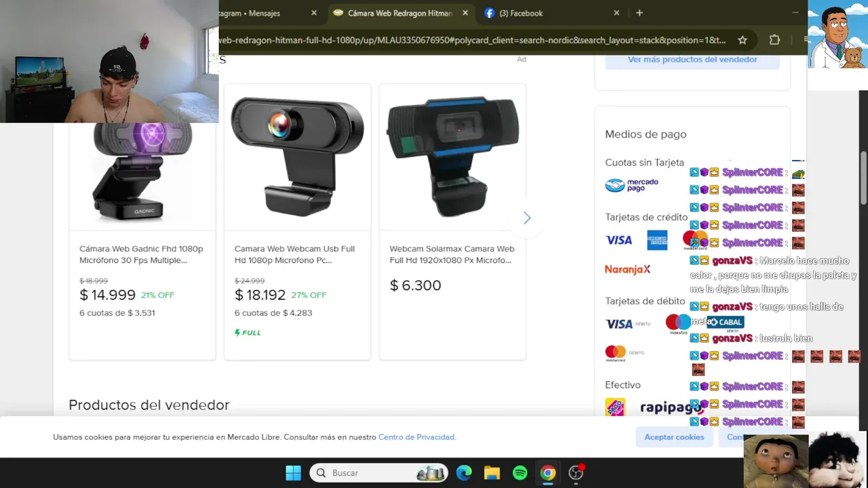The height and width of the screenshot is (488, 868).
Task: Click the VISA Débito logo
Action: click(628, 324)
